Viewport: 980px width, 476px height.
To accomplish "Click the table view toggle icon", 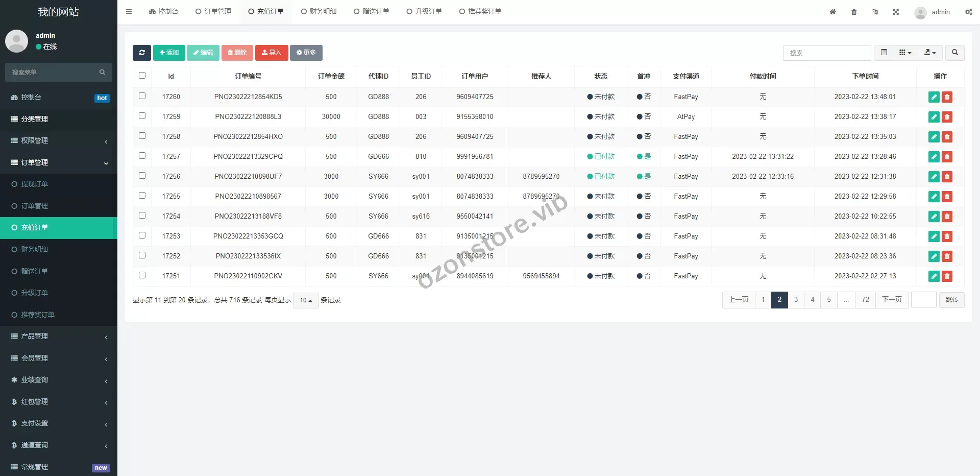I will pyautogui.click(x=884, y=53).
